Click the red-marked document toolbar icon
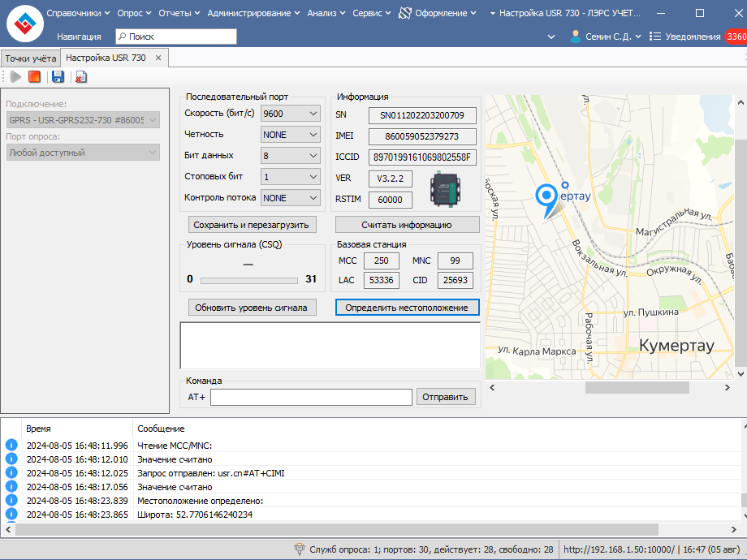This screenshot has height=560, width=747. point(80,77)
